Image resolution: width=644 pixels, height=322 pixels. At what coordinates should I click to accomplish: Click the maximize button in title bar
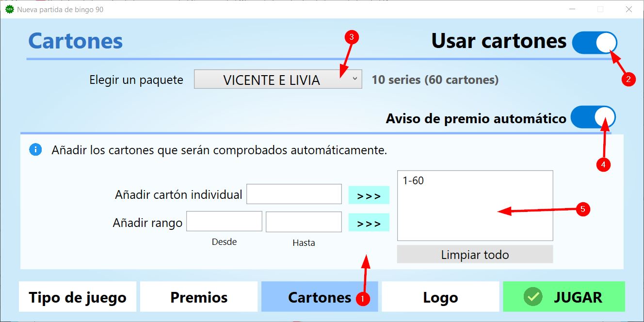pos(600,9)
